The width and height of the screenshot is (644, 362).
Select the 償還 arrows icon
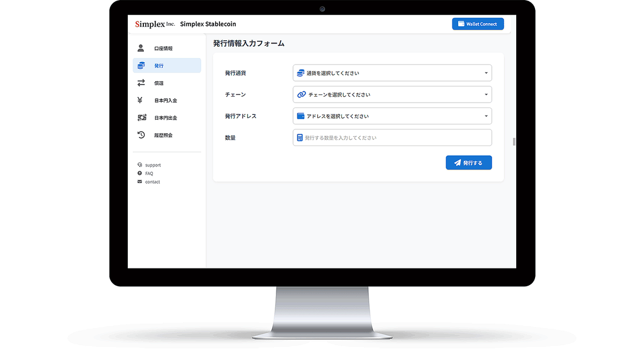pos(141,83)
